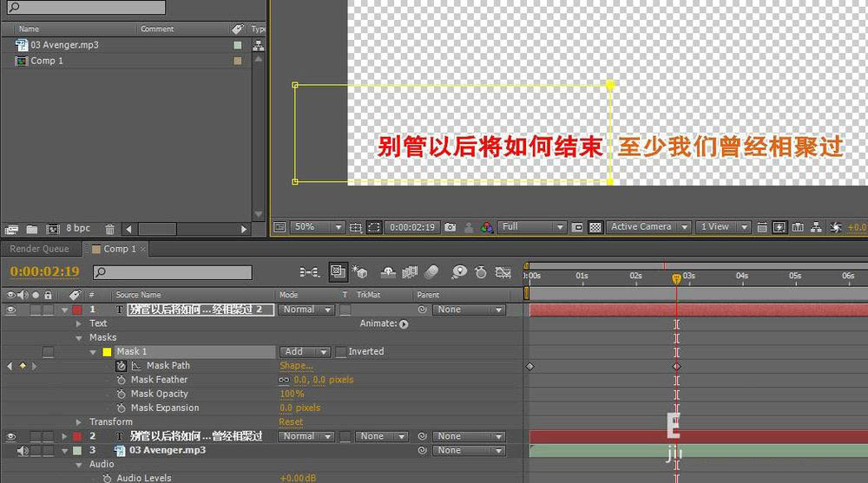Image resolution: width=868 pixels, height=483 pixels.
Task: Open layer 1 Normal blend mode dropdown
Action: pyautogui.click(x=306, y=310)
